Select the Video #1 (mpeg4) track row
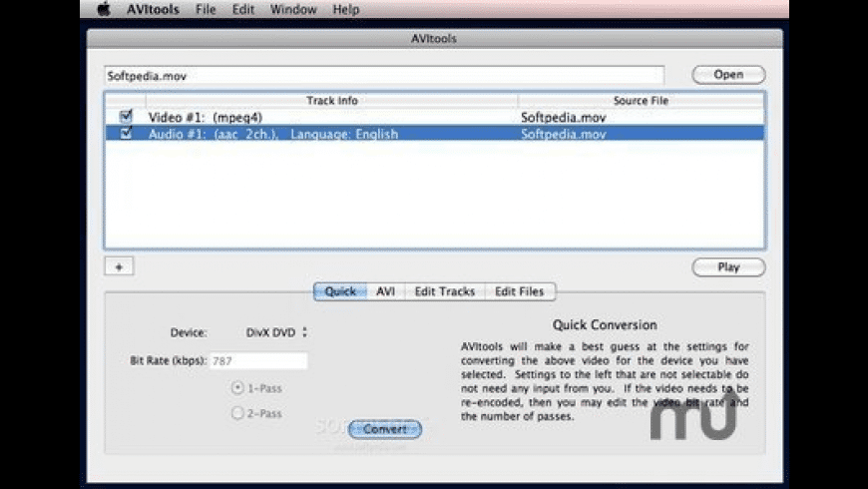868x489 pixels. [x=435, y=117]
